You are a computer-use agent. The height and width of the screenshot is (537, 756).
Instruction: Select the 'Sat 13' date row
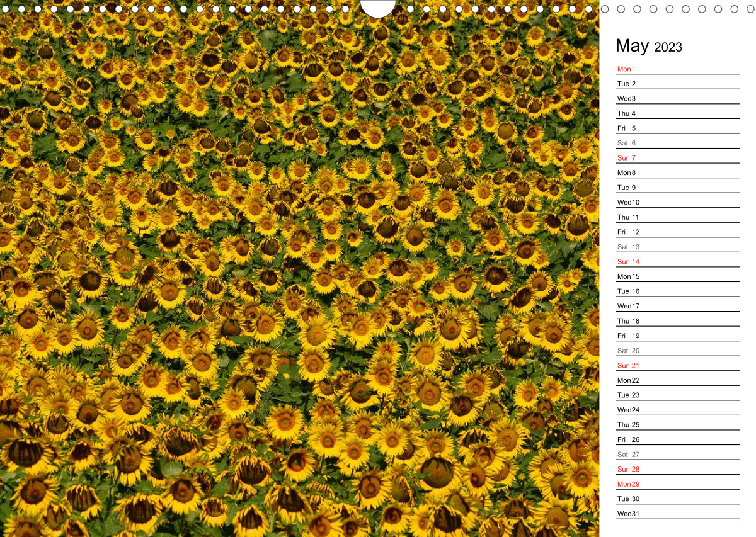[677, 246]
